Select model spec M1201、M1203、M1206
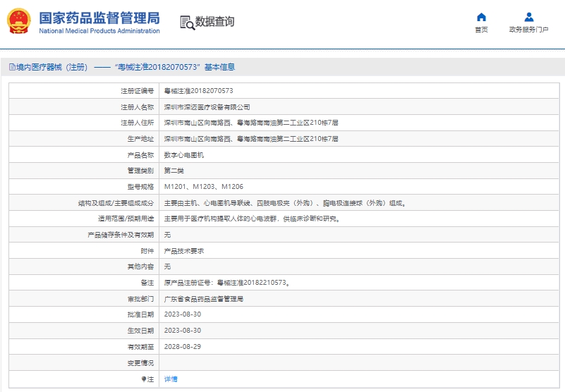This screenshot has width=565, height=392. [204, 187]
